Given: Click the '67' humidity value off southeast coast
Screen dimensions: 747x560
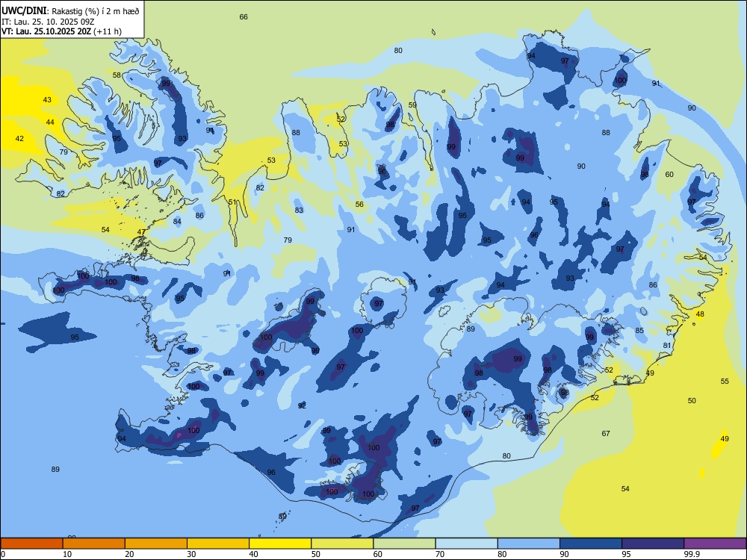Looking at the screenshot, I should [x=606, y=433].
